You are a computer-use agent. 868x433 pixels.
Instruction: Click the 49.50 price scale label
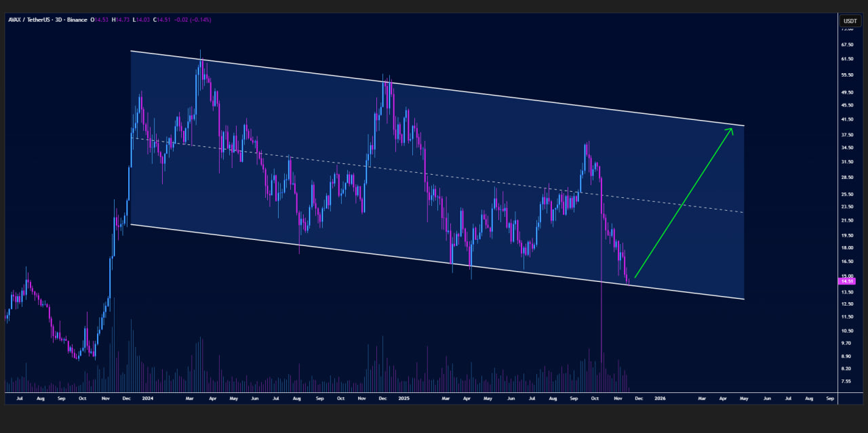(x=847, y=92)
